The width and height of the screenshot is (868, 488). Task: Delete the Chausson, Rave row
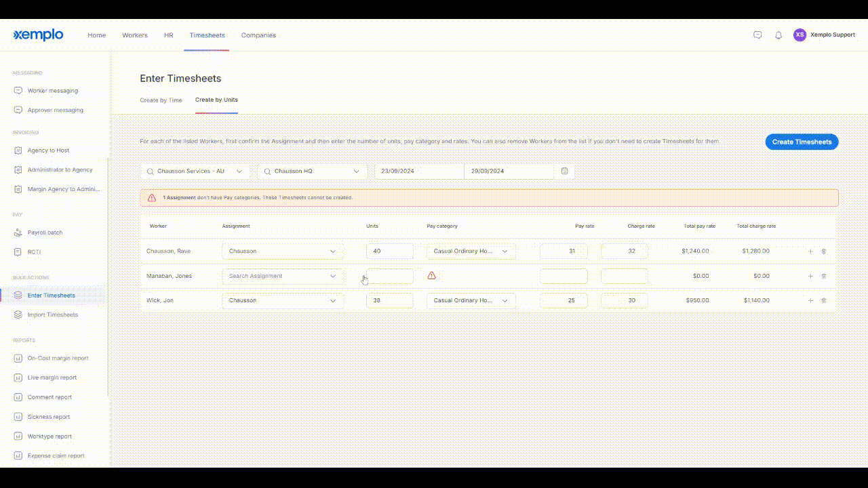[824, 251]
